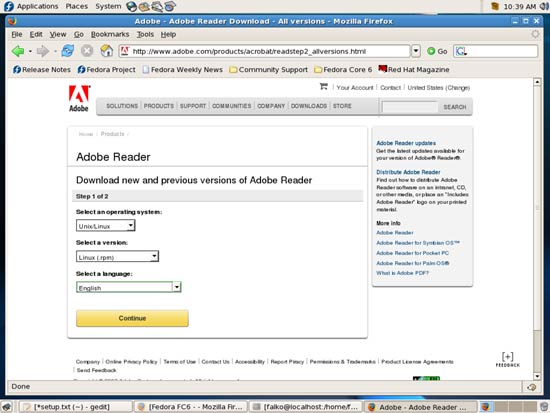Viewport: 550px width, 413px height.
Task: Open Adobe Reader updates link
Action: click(x=406, y=143)
